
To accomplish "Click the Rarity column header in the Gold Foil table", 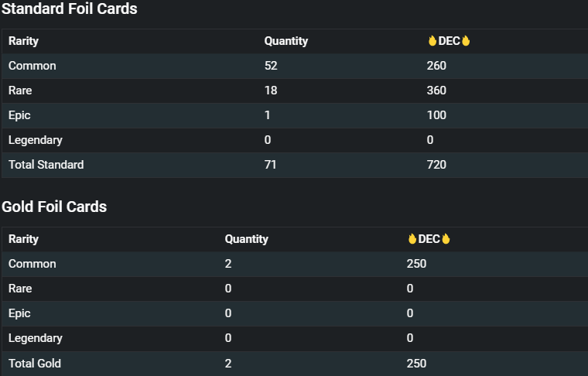I will pyautogui.click(x=23, y=239).
